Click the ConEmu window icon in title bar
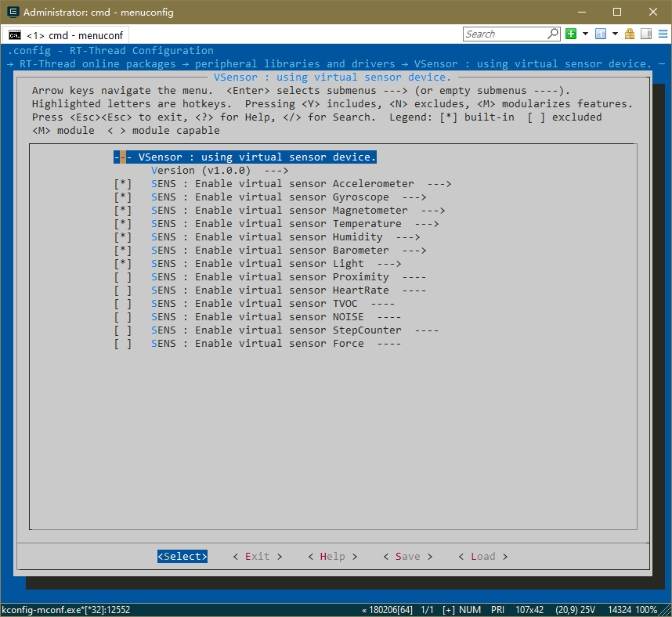 click(13, 12)
